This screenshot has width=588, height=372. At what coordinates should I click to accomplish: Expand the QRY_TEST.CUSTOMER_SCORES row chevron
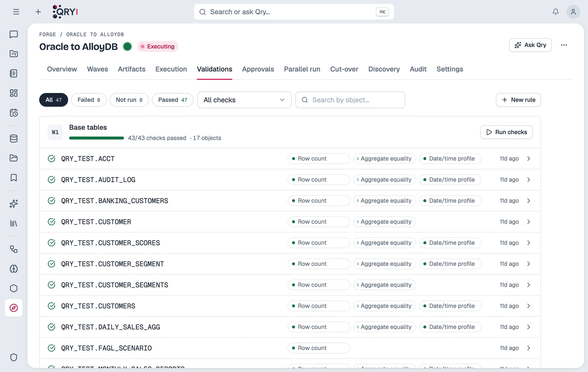529,243
